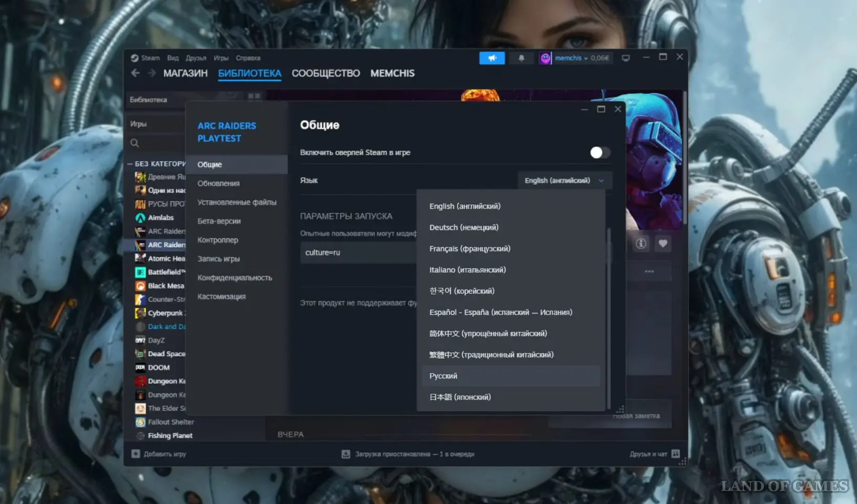The height and width of the screenshot is (504, 857).
Task: Open the notifications bell
Action: (x=521, y=58)
